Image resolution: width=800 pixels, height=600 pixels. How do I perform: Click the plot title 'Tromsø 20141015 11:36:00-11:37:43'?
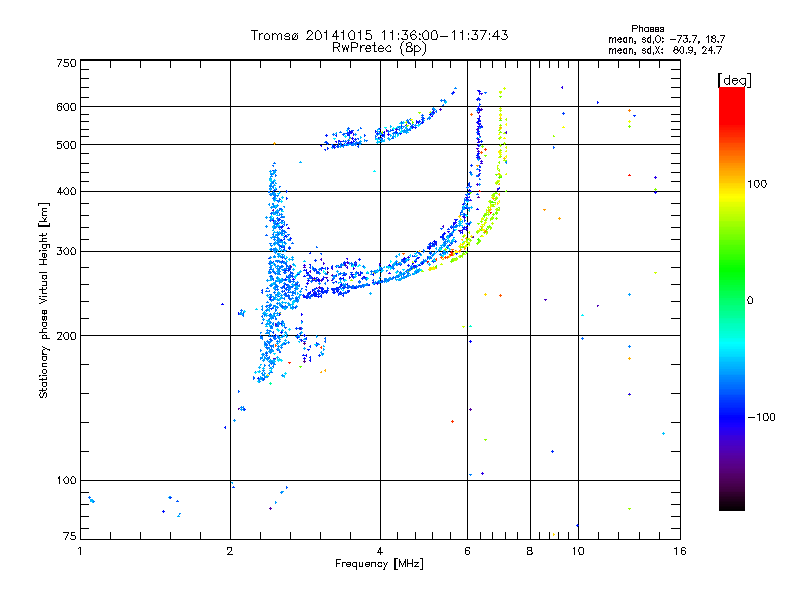coord(379,35)
